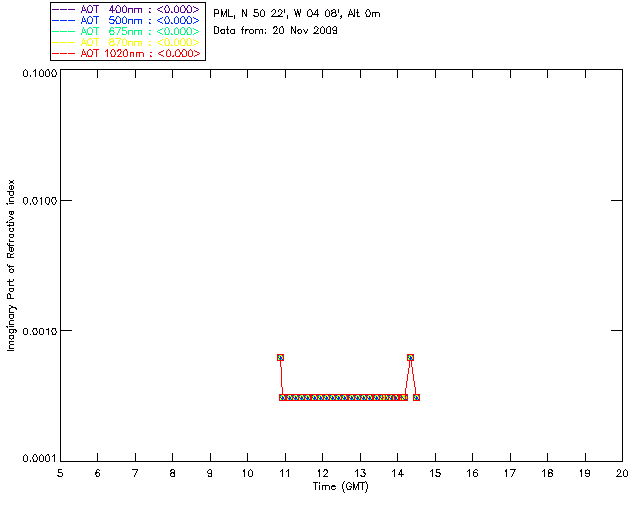Click the x-axis tick label 6
The height and width of the screenshot is (512, 640).
coord(98,473)
